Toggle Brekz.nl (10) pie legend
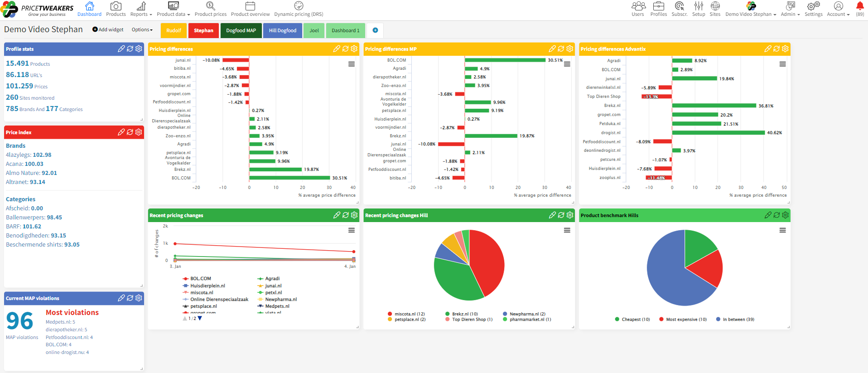The width and height of the screenshot is (868, 373). tap(462, 314)
